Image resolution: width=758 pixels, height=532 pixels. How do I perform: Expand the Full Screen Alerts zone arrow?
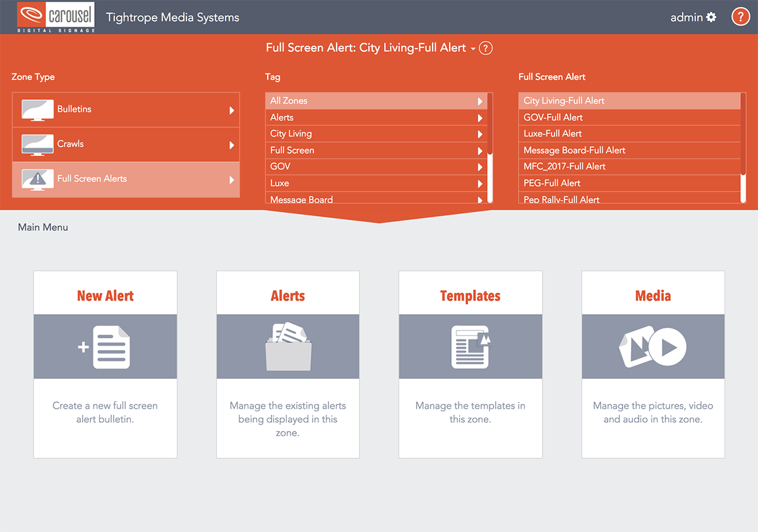pos(232,179)
